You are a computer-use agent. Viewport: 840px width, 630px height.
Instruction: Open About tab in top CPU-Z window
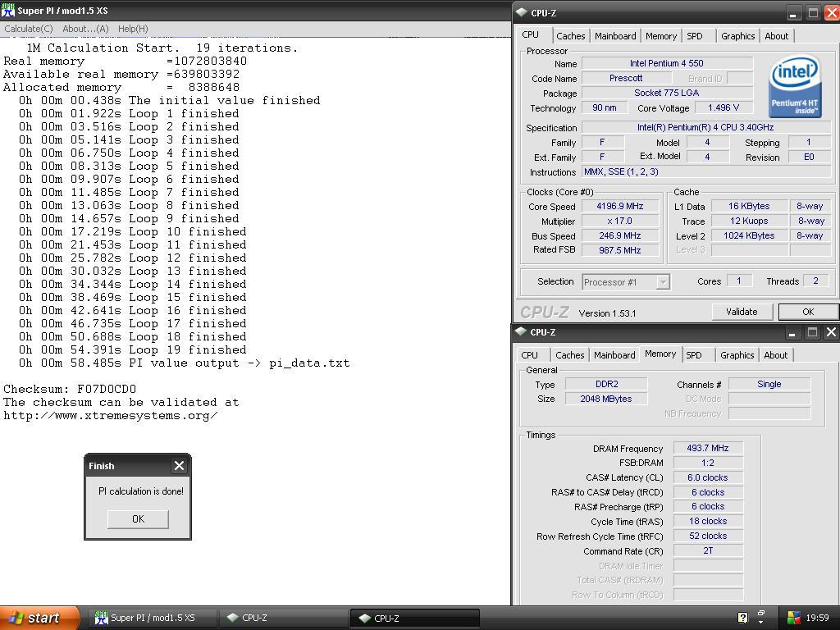pos(776,36)
